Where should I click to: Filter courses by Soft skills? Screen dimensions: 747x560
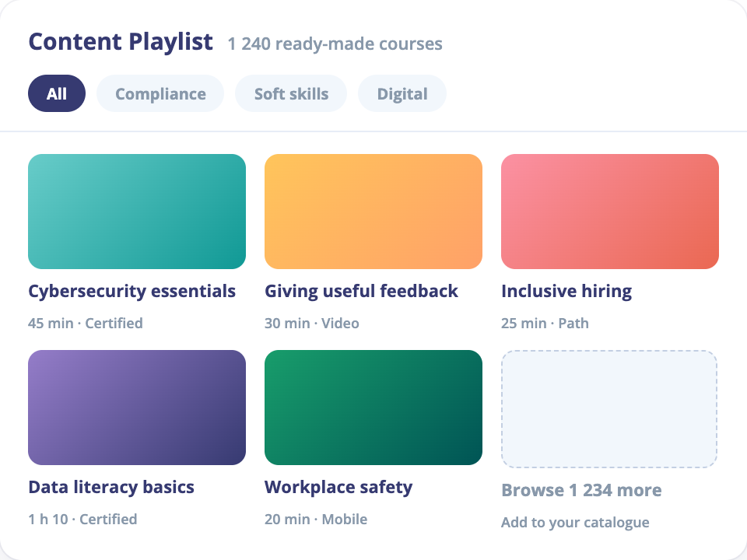point(291,93)
